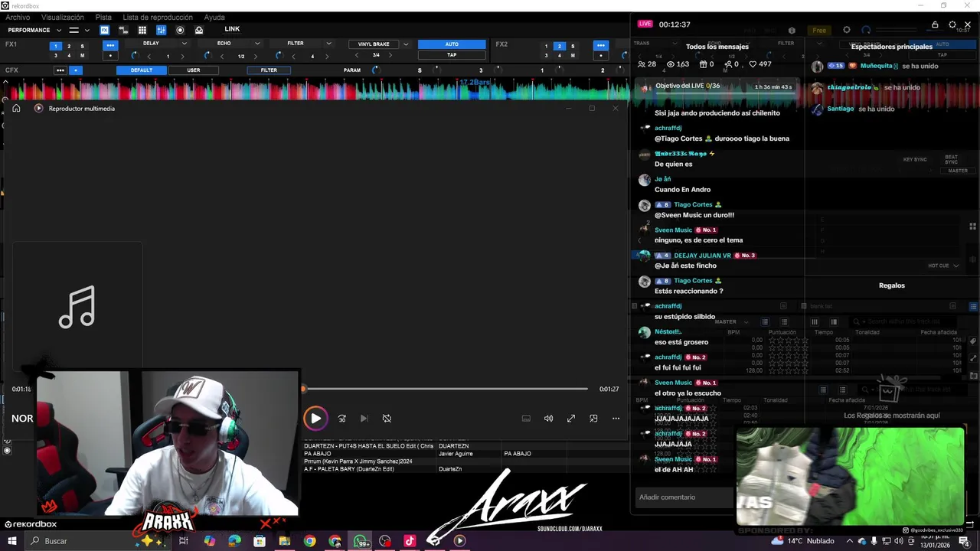Click the CFX three-dots options button
The width and height of the screenshot is (980, 551).
pyautogui.click(x=60, y=70)
